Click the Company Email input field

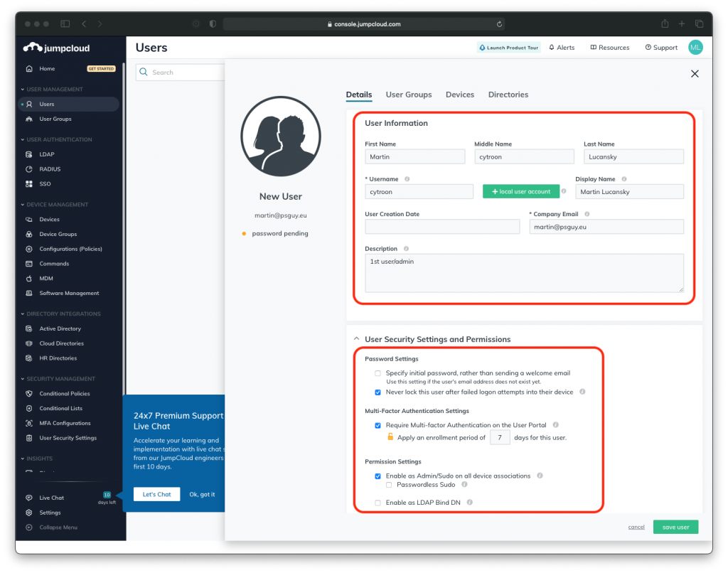coord(606,227)
